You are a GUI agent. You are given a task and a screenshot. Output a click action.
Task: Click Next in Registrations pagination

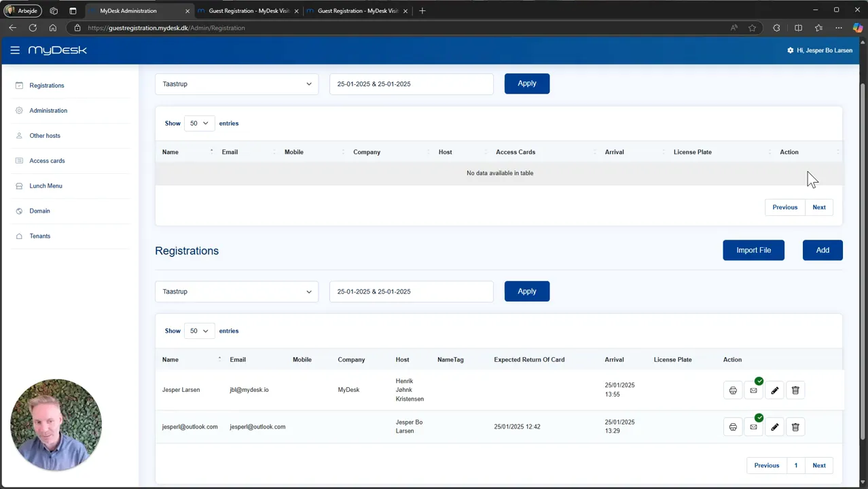[819, 465]
